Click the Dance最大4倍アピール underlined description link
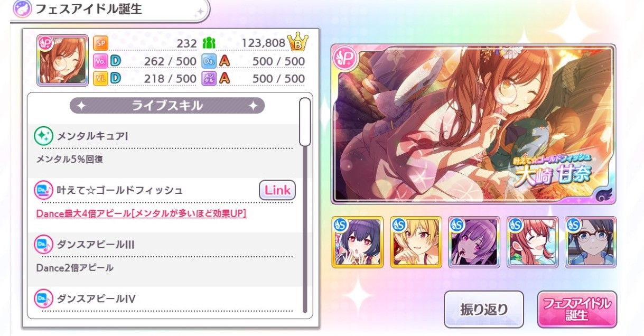This screenshot has height=336, width=644. coord(142,213)
